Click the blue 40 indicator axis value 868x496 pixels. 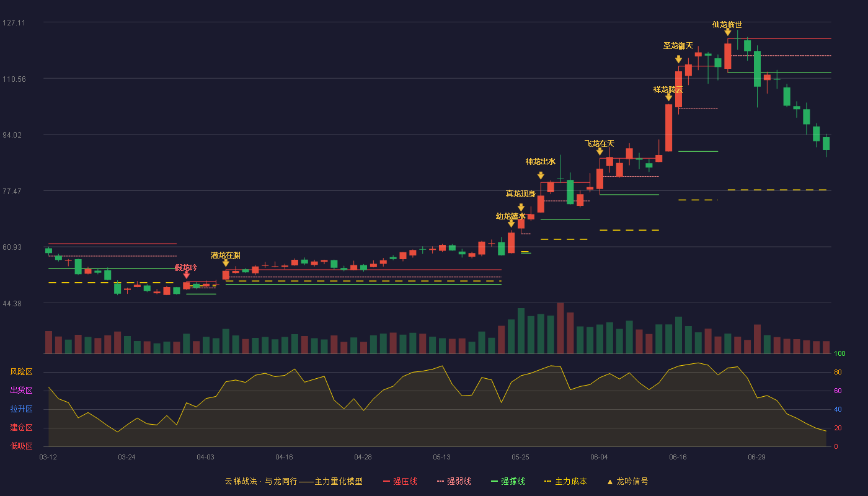(838, 410)
